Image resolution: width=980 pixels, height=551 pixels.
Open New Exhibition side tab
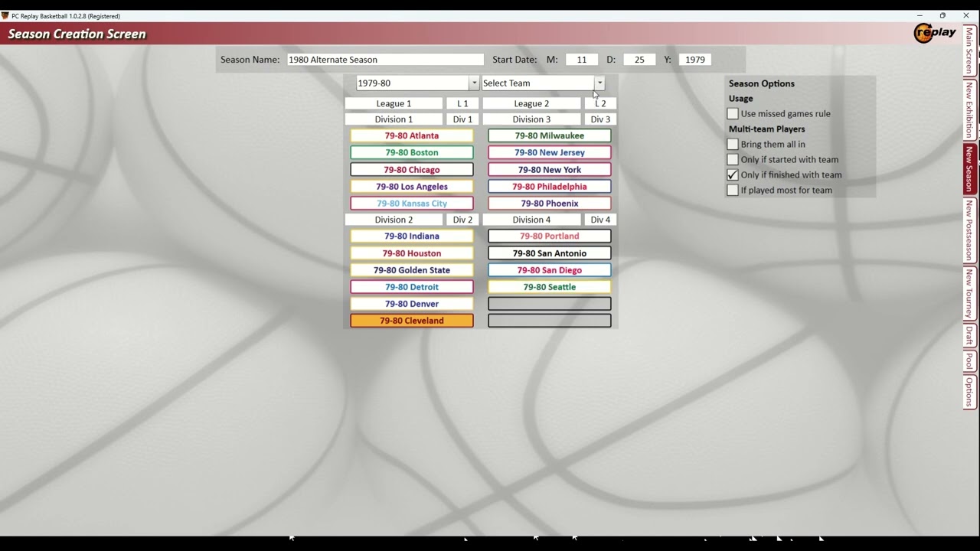(x=969, y=109)
